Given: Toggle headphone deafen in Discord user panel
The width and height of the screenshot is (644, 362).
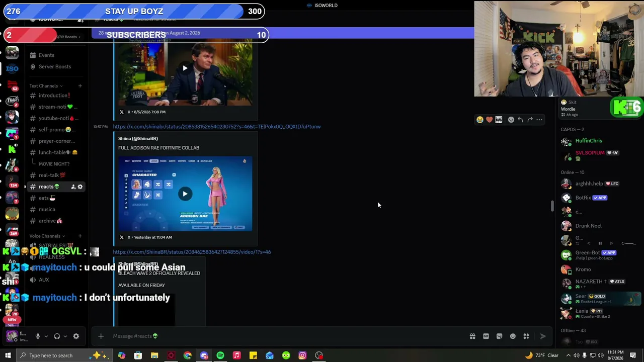Looking at the screenshot, I should (x=57, y=336).
